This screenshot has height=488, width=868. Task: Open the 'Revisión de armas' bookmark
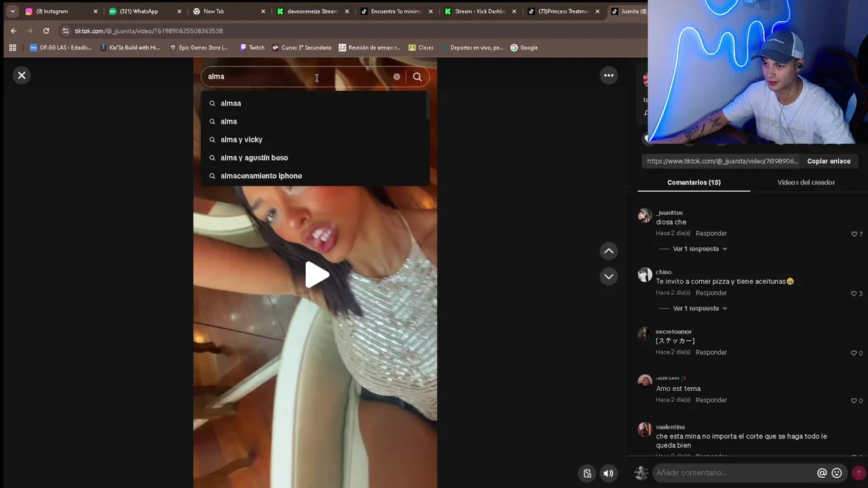click(370, 47)
